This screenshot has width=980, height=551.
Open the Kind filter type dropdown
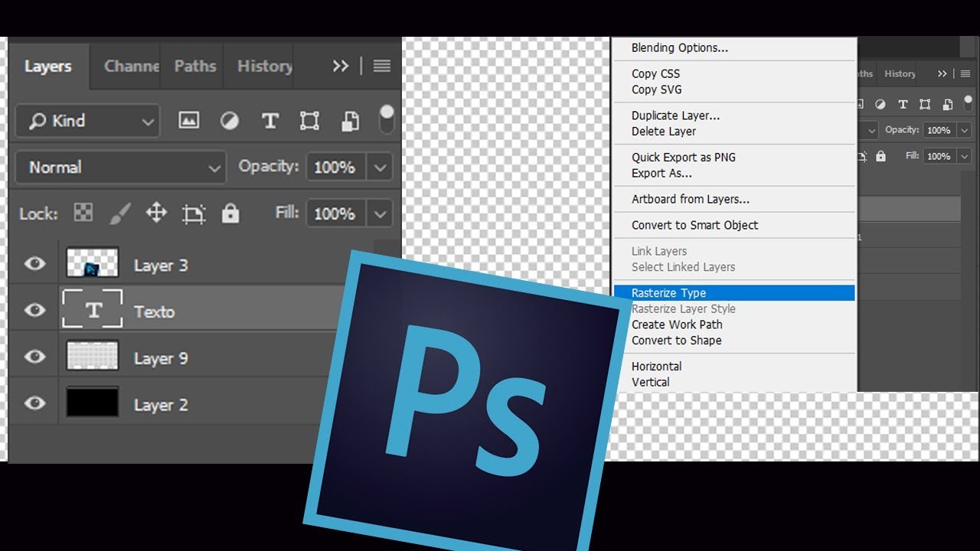click(x=87, y=121)
